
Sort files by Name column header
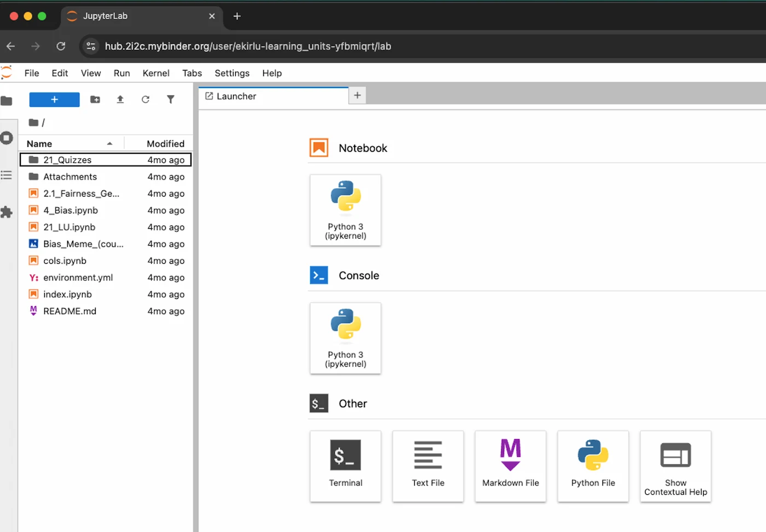39,144
